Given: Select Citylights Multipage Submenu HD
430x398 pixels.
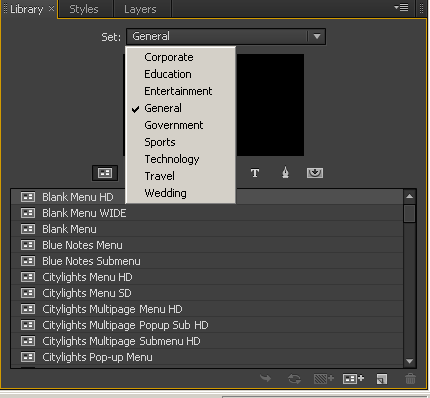Looking at the screenshot, I should (x=207, y=341).
